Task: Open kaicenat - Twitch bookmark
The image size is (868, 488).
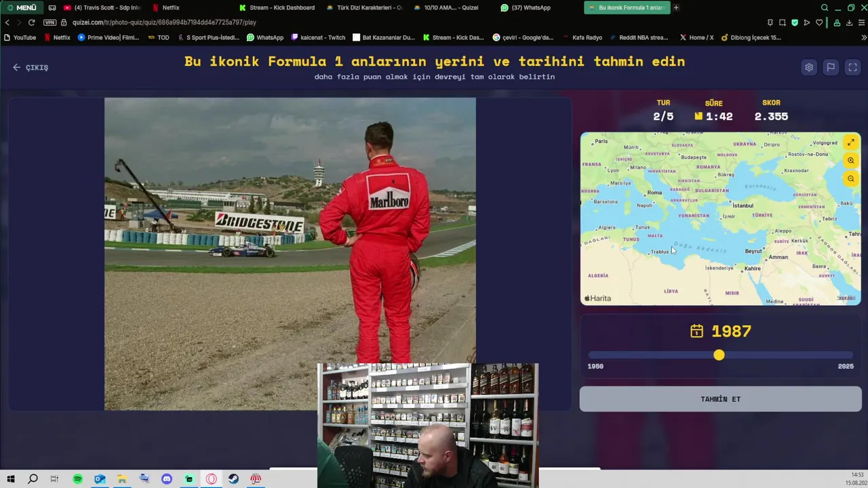Action: pos(318,37)
